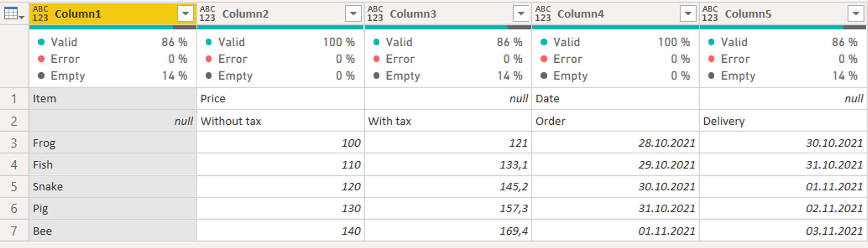Open the Column2 filter dropdown arrow
The width and height of the screenshot is (868, 248).
point(353,14)
